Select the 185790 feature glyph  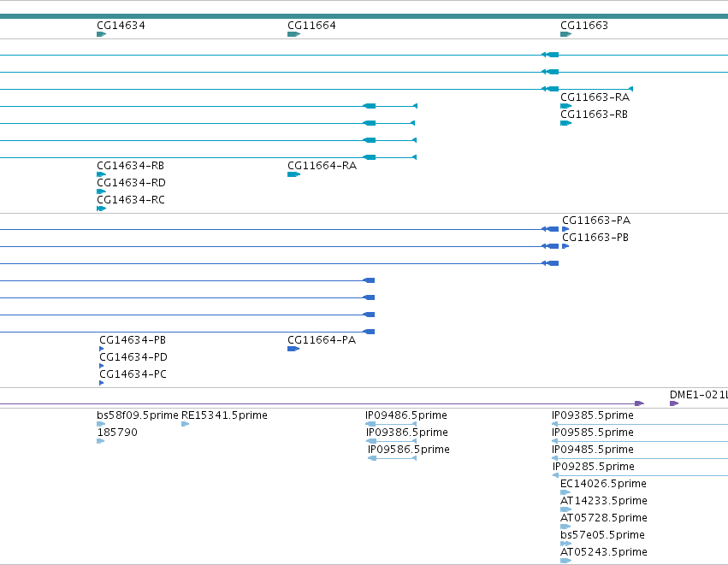[100, 441]
